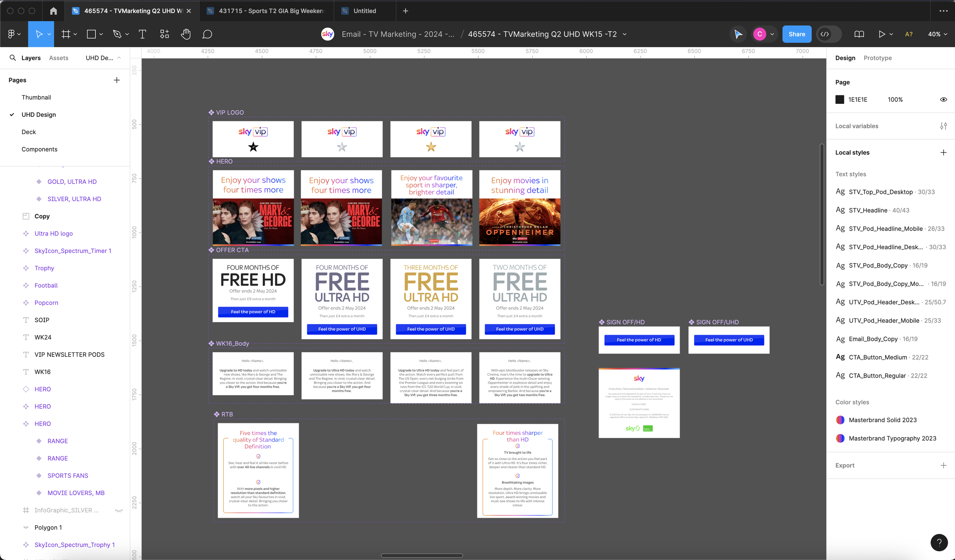Viewport: 955px width, 560px height.
Task: Select the Layers tab
Action: pos(31,58)
